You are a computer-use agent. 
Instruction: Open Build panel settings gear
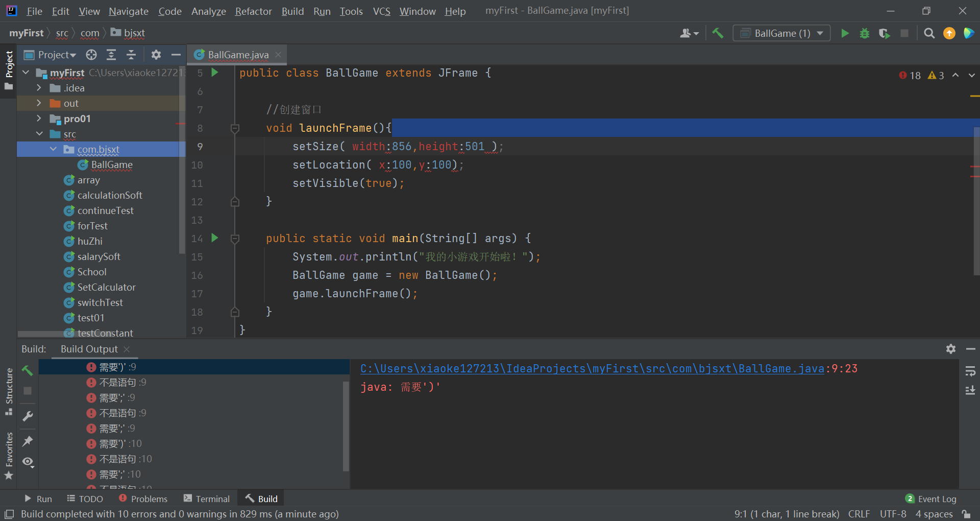point(950,349)
